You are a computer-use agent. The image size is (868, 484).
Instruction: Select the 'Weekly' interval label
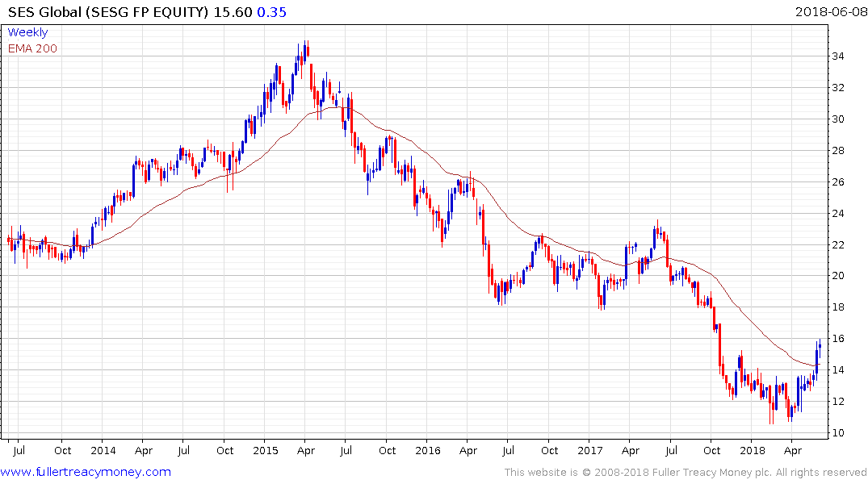click(27, 32)
